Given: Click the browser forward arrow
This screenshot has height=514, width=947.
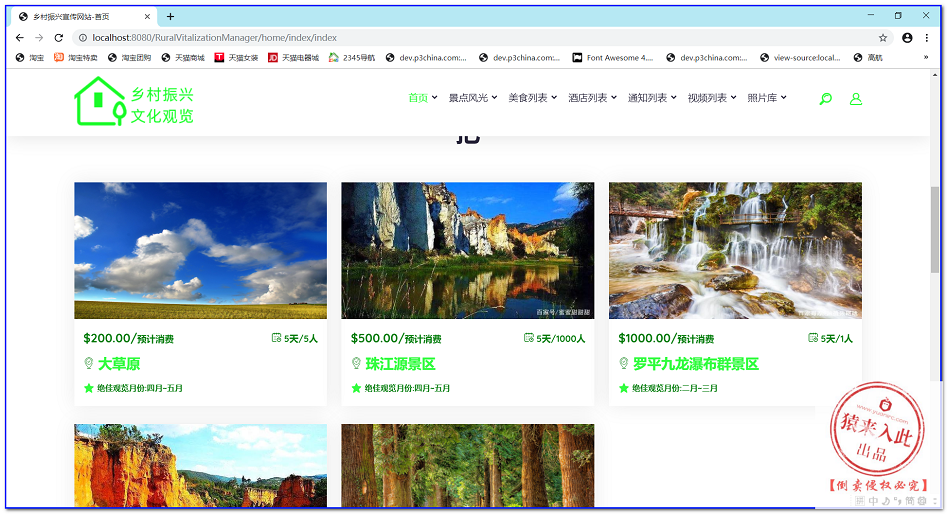Looking at the screenshot, I should tap(39, 37).
